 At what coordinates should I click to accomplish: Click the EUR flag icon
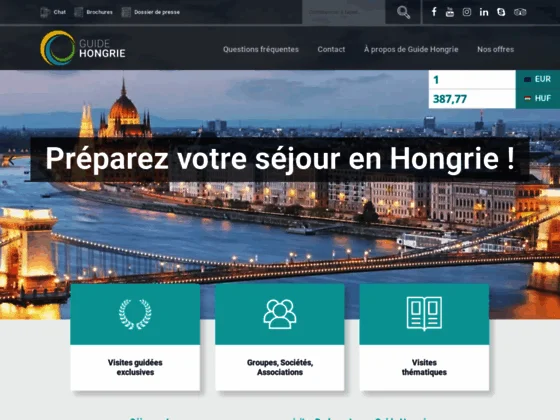528,79
